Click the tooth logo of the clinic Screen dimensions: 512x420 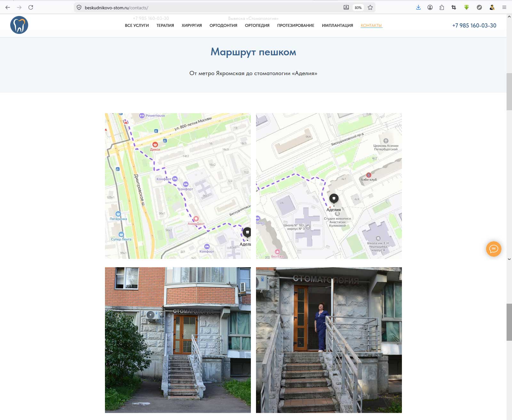click(x=19, y=25)
